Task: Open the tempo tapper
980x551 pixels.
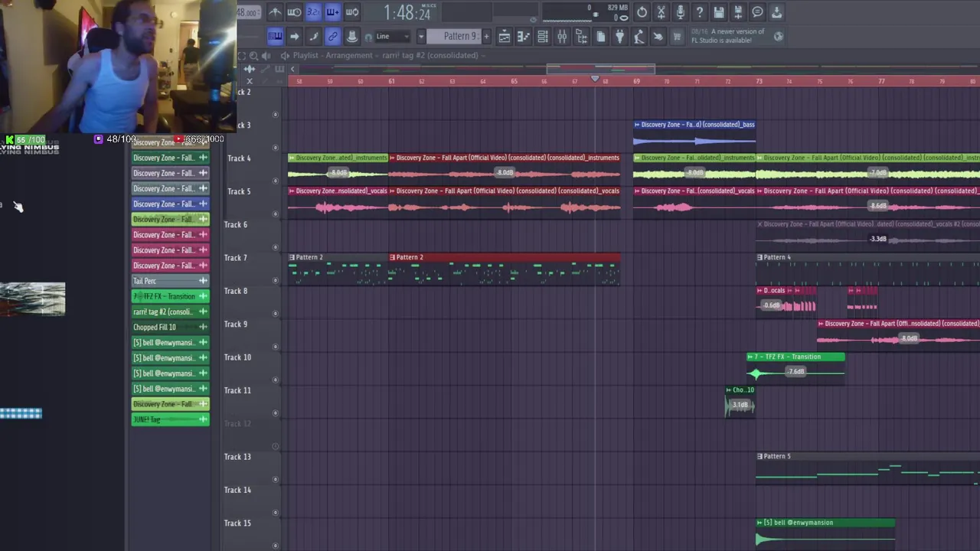Action: (x=639, y=37)
